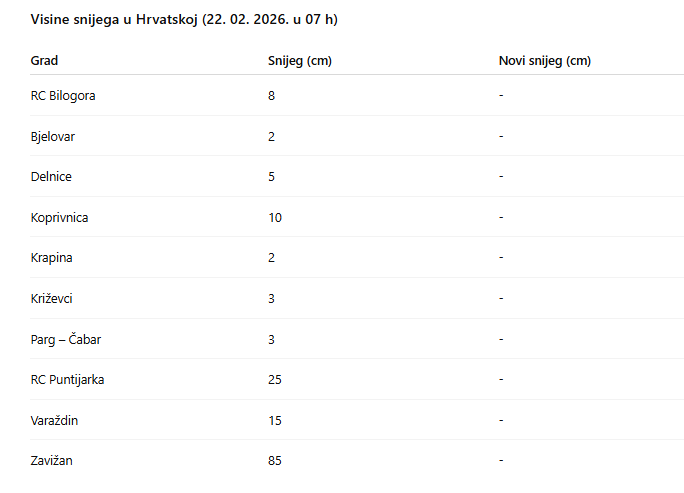Click Zavižan's snow depth value 85
Image resolution: width=684 pixels, height=493 pixels.
275,461
